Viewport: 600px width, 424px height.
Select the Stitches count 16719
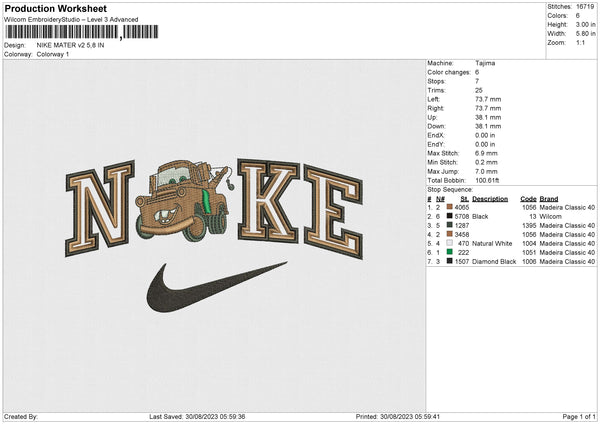point(585,7)
